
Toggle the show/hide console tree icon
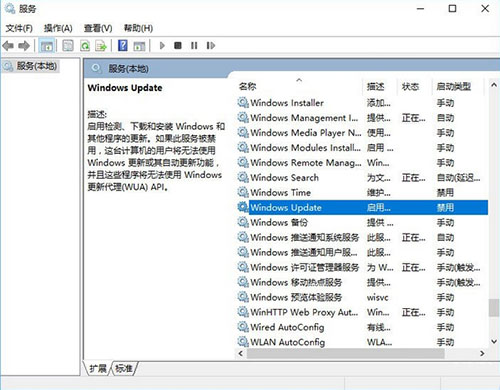click(46, 45)
